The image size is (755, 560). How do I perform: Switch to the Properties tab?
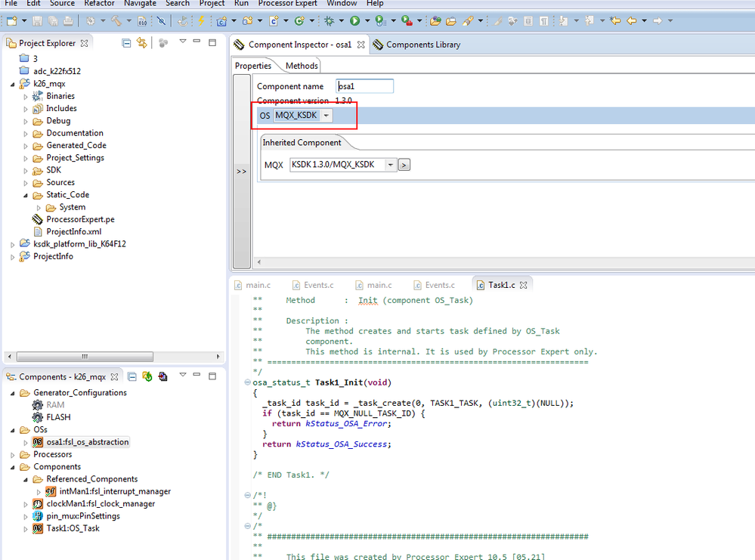[x=252, y=66]
